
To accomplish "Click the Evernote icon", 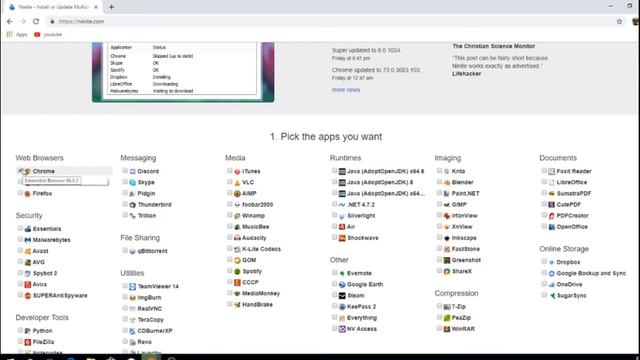I will tap(342, 273).
